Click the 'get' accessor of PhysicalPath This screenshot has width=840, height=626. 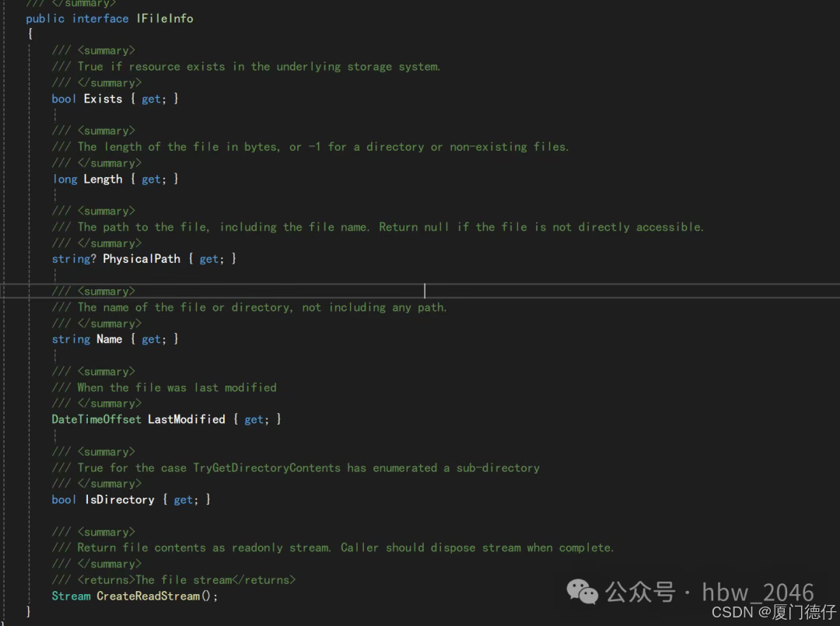[x=209, y=259]
